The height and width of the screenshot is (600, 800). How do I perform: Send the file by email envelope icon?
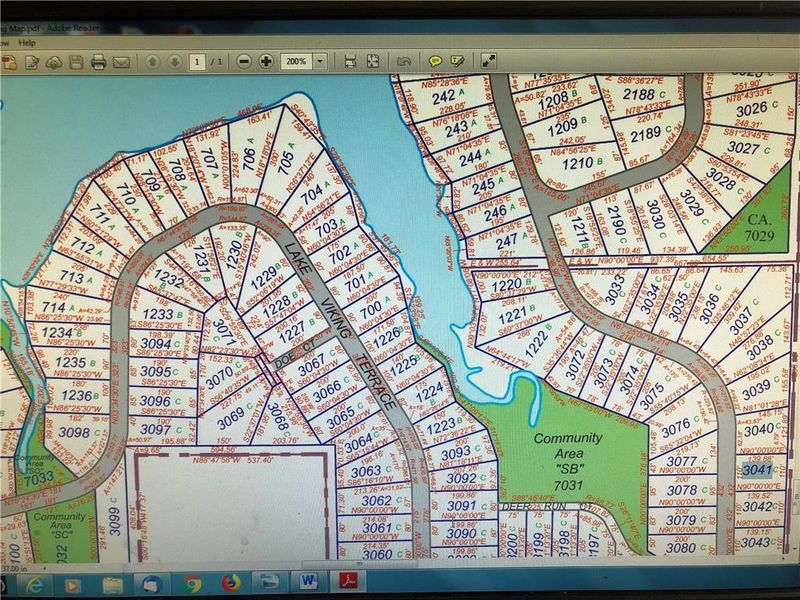tap(121, 62)
